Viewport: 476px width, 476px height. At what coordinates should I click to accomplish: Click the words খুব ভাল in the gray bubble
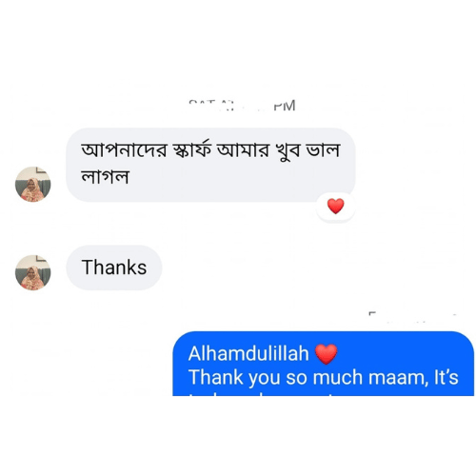pyautogui.click(x=307, y=150)
